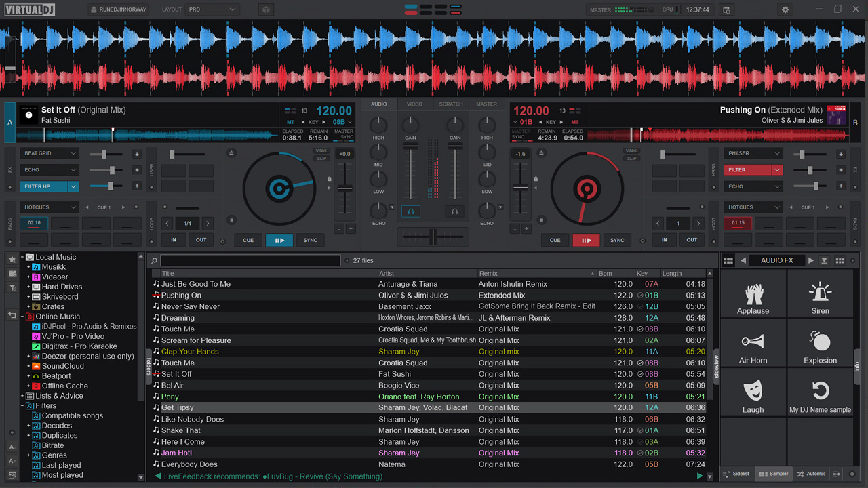Play the Air Horn sample
The height and width of the screenshot is (488, 868).
(753, 344)
